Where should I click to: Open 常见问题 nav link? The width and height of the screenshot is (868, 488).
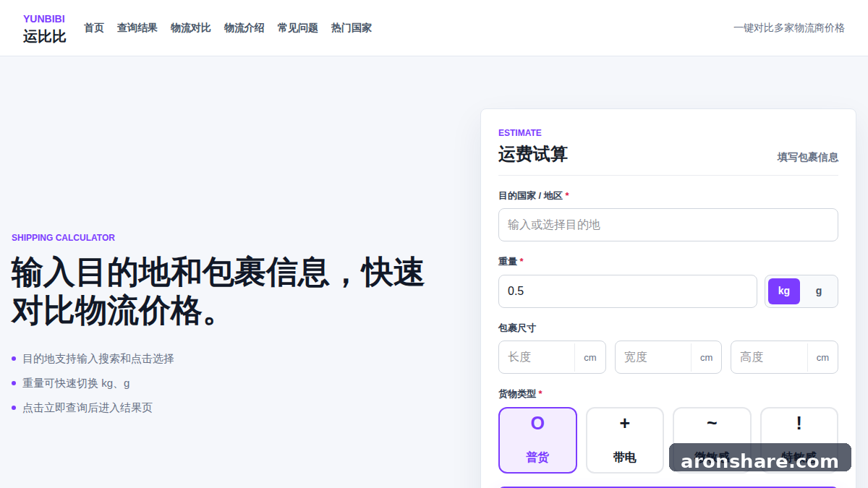(x=298, y=28)
